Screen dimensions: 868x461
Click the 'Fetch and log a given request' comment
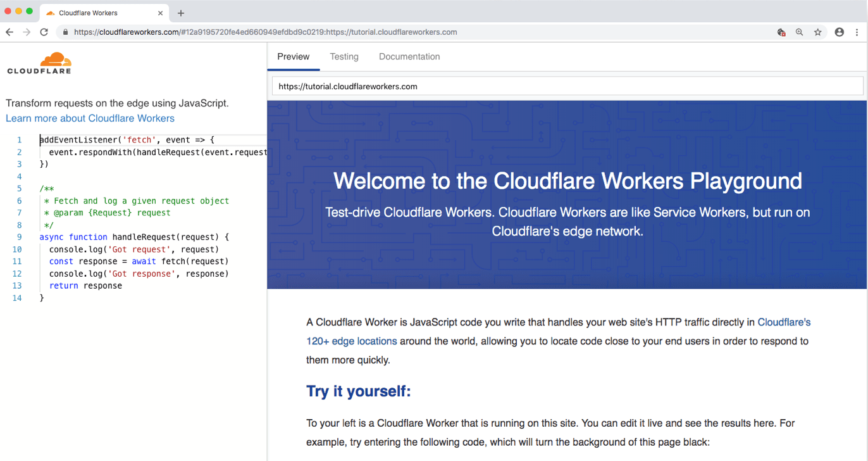(x=137, y=201)
